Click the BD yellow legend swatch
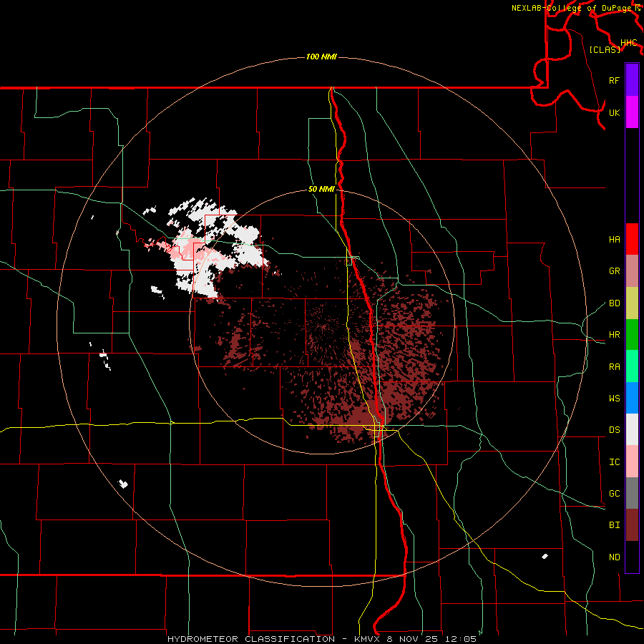Image resolution: width=644 pixels, height=644 pixels. click(x=632, y=303)
